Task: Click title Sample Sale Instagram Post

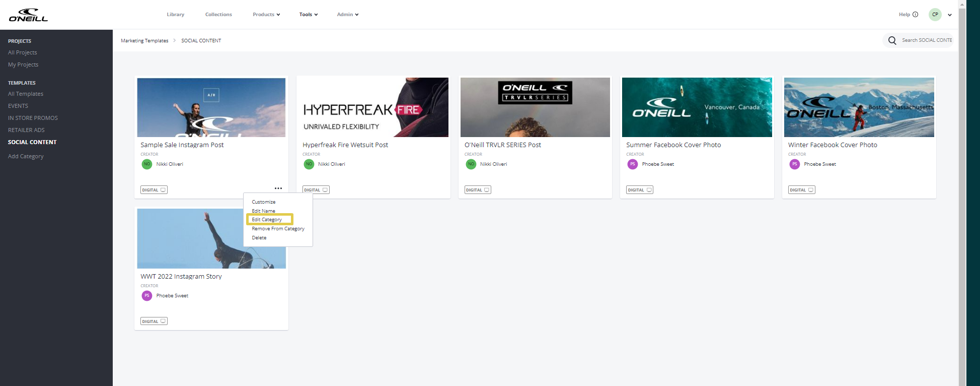Action: click(182, 145)
